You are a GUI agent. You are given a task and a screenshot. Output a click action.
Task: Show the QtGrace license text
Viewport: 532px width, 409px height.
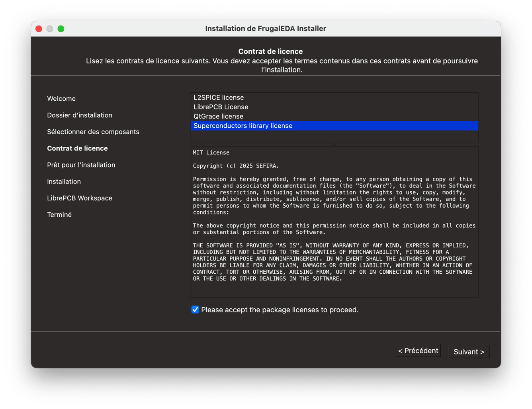pos(218,116)
